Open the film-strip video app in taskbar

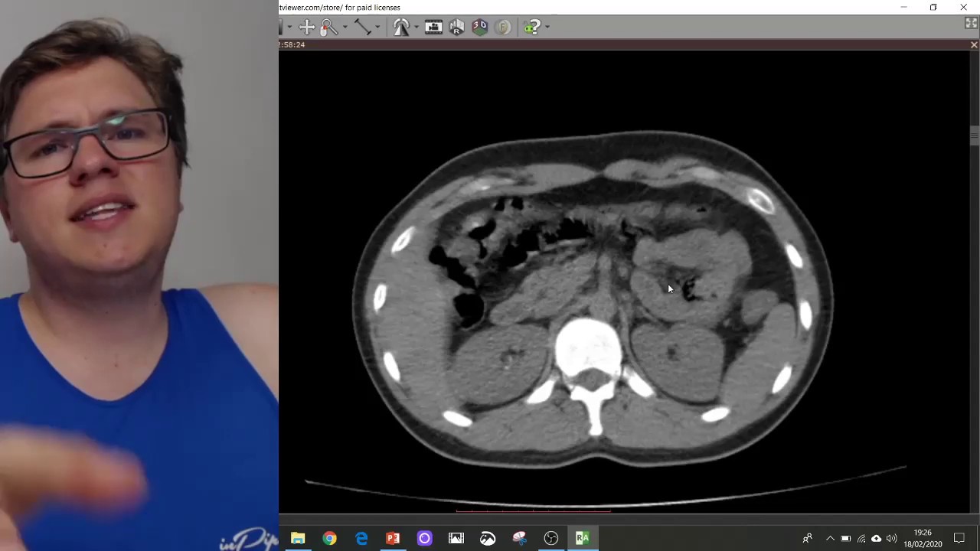coord(456,538)
